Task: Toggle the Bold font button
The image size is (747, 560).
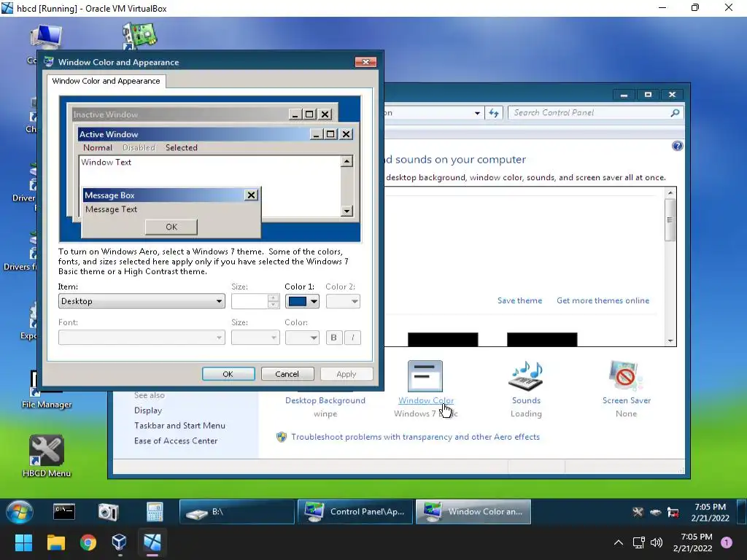Action: tap(334, 338)
